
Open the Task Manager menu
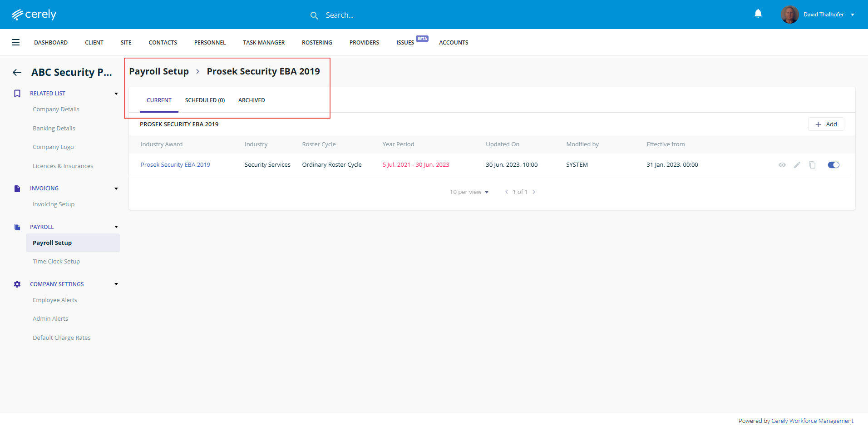pos(264,43)
